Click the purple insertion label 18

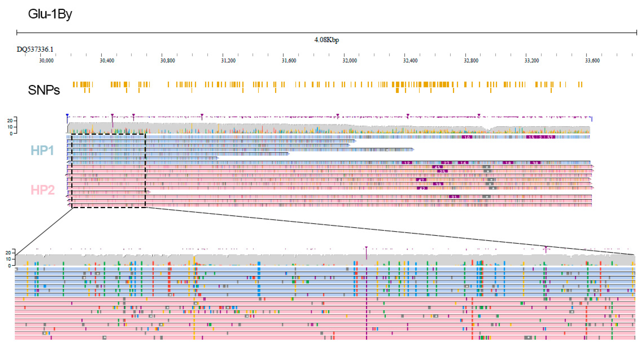[508, 163]
